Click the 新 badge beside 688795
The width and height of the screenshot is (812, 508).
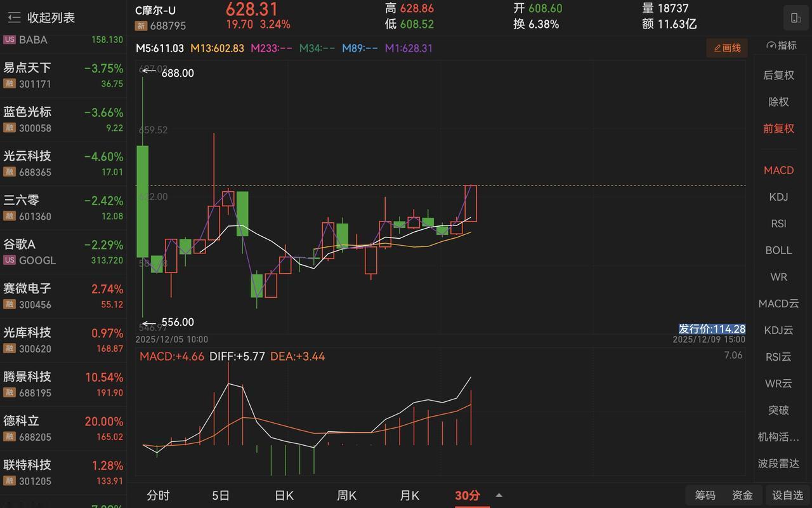pos(141,26)
